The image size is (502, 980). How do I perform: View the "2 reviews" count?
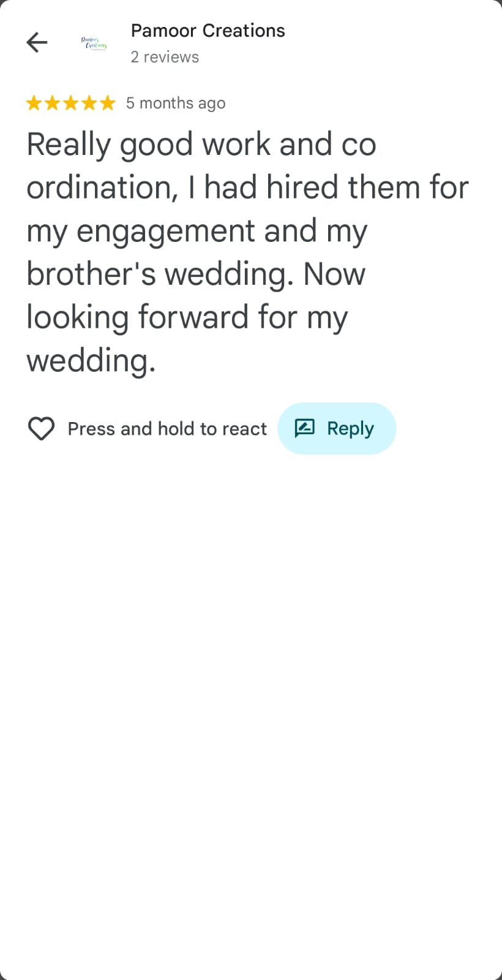[165, 57]
